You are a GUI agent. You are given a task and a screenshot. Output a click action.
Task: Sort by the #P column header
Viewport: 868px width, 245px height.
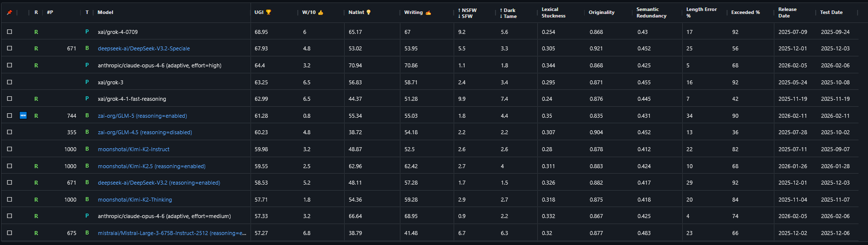click(50, 12)
